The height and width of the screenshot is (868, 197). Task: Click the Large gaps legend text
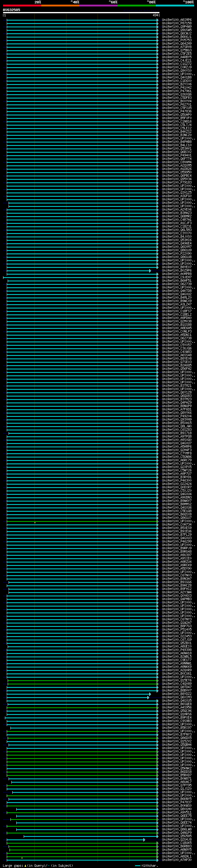click(38, 865)
